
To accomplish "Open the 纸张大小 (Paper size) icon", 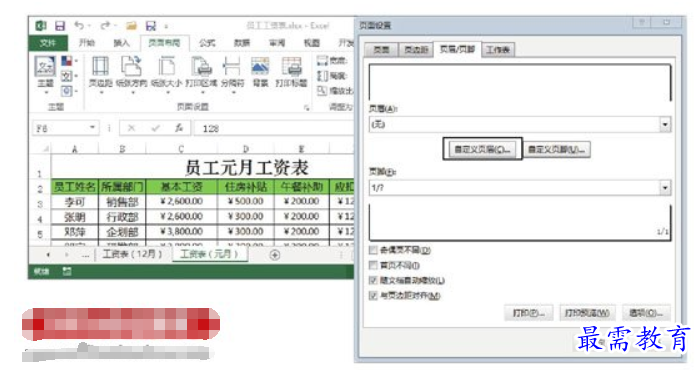I will (167, 66).
